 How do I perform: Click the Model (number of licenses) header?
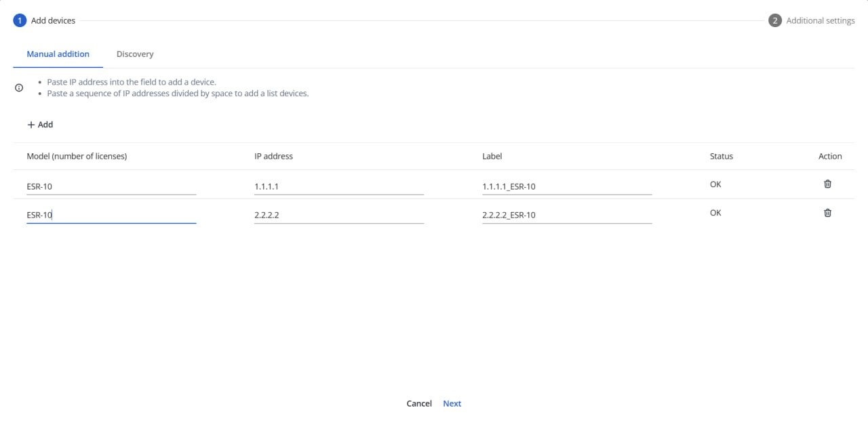(x=77, y=156)
